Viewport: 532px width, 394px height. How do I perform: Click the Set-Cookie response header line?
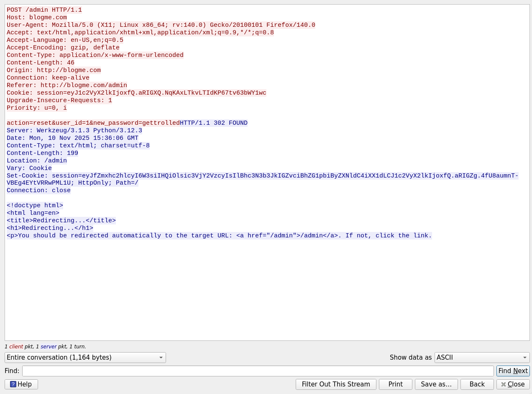pos(262,176)
